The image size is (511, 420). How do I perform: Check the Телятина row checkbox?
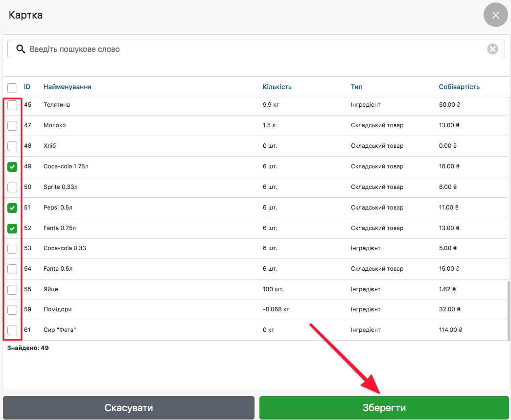click(12, 105)
